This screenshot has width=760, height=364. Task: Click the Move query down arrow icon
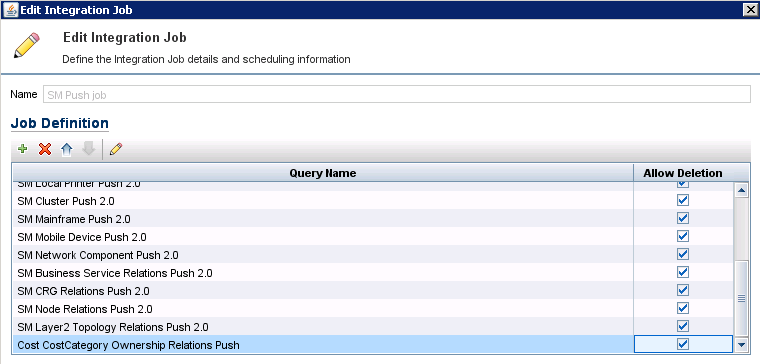click(89, 149)
